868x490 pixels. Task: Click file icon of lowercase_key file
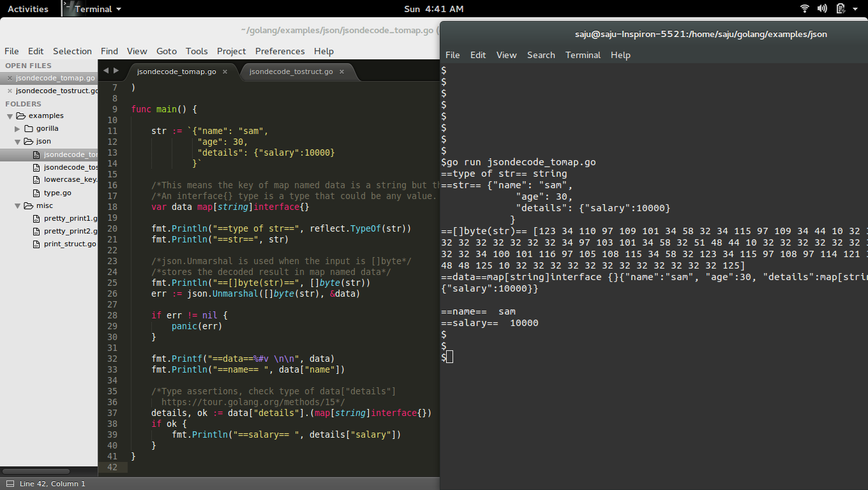[x=37, y=180]
